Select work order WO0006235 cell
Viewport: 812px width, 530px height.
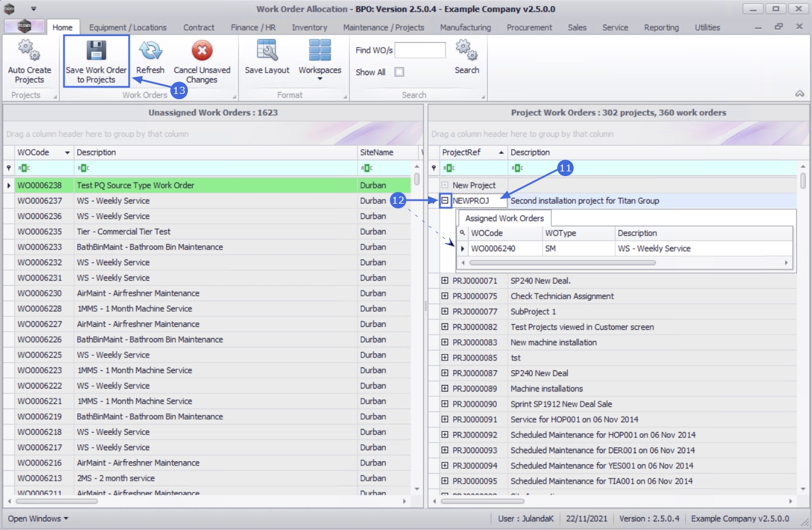pyautogui.click(x=44, y=232)
